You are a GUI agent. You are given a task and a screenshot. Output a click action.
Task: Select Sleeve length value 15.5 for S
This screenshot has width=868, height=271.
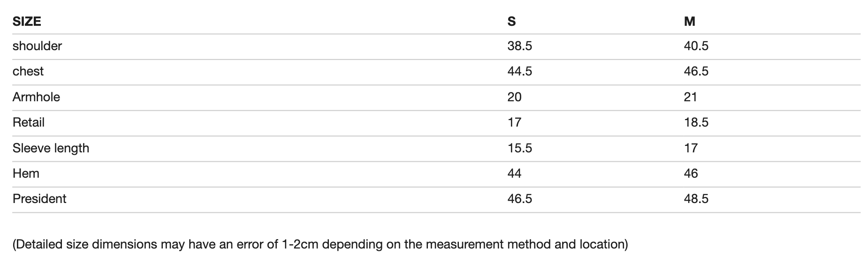[x=519, y=148]
